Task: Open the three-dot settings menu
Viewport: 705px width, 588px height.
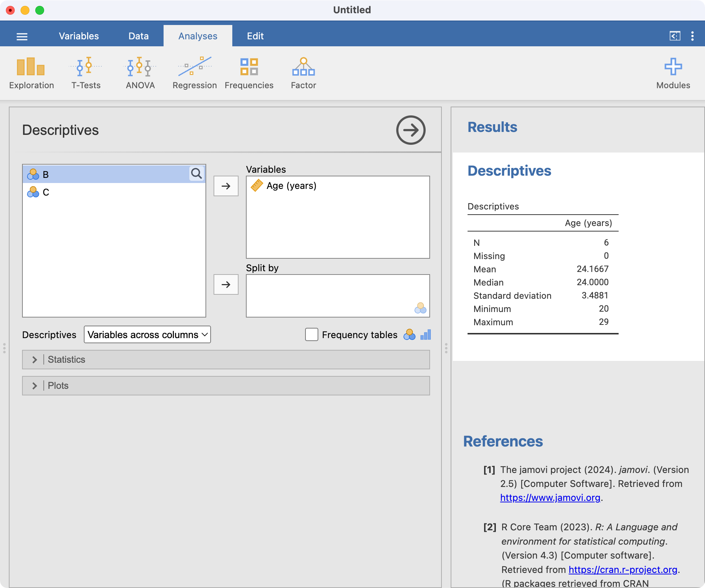Action: tap(692, 36)
